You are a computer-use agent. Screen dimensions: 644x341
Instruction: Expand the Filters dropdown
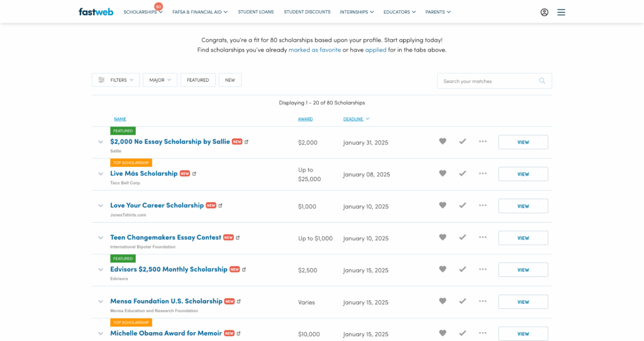[116, 80]
